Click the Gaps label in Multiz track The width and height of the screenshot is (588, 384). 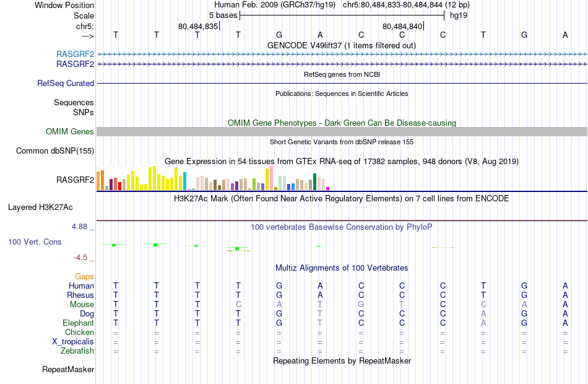tap(84, 277)
